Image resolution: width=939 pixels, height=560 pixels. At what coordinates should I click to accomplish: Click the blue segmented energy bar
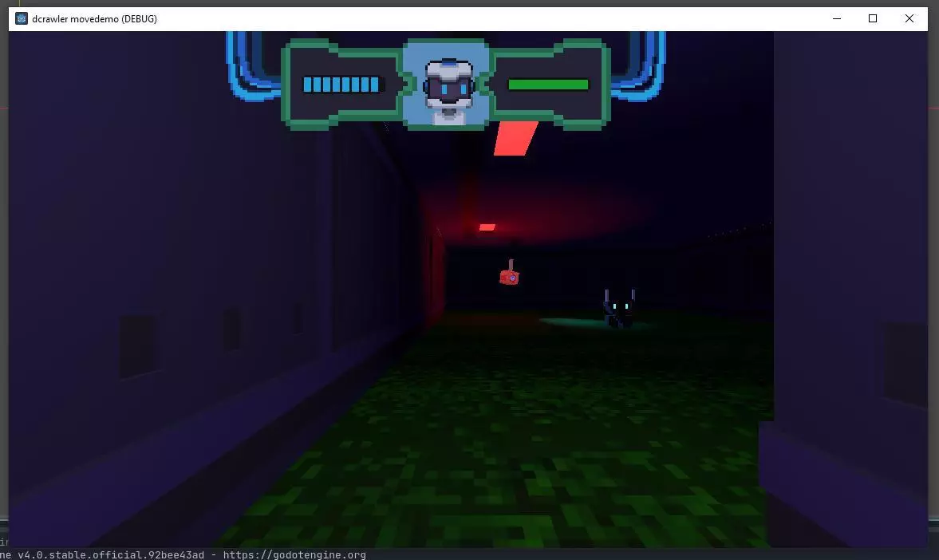tap(342, 85)
